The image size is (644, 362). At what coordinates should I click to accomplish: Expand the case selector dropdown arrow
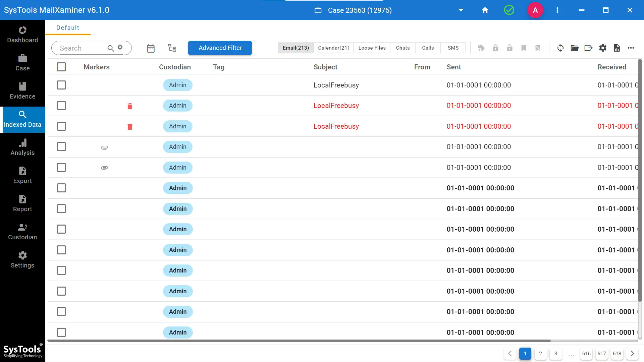[461, 10]
